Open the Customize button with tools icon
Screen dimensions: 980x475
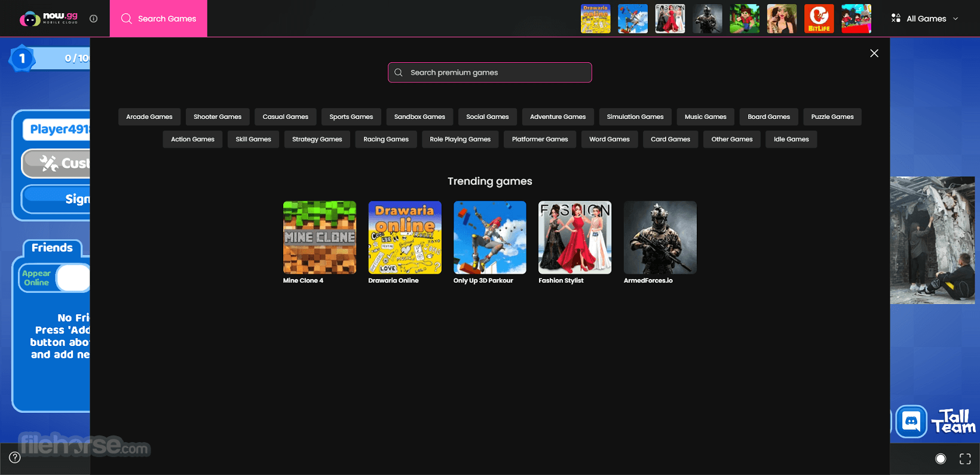coord(57,163)
